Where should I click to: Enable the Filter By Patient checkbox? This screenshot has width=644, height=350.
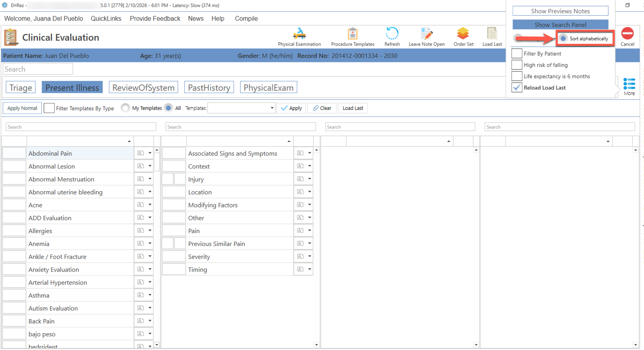point(516,54)
